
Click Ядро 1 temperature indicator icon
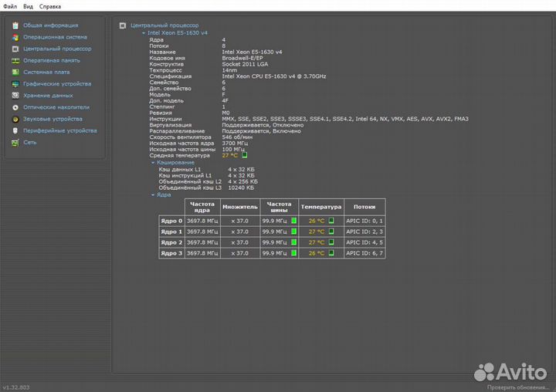point(331,231)
